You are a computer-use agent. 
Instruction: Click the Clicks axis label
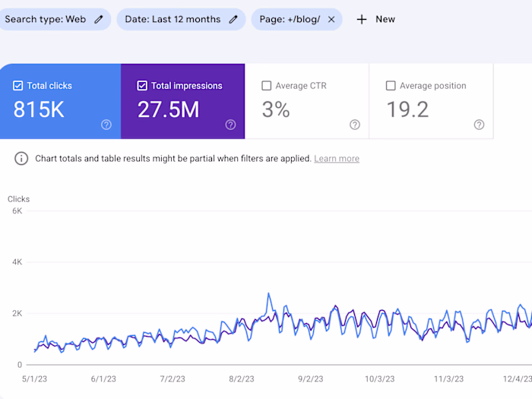[x=19, y=199]
